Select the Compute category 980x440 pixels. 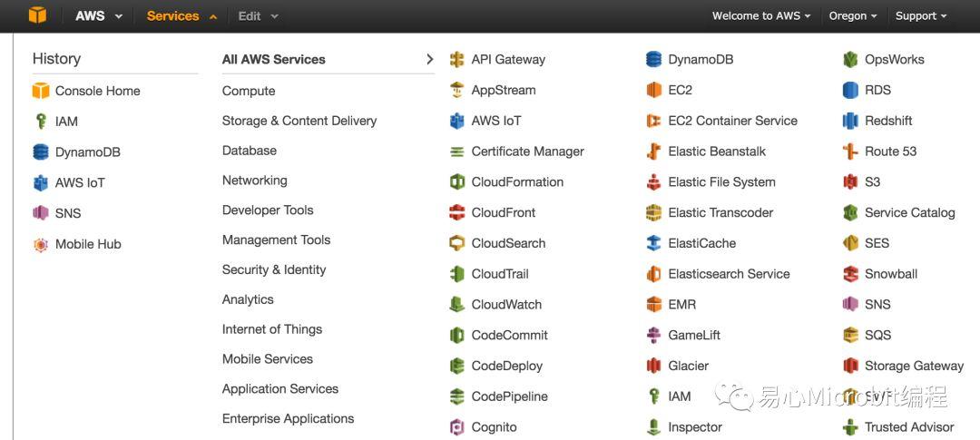[x=249, y=91]
